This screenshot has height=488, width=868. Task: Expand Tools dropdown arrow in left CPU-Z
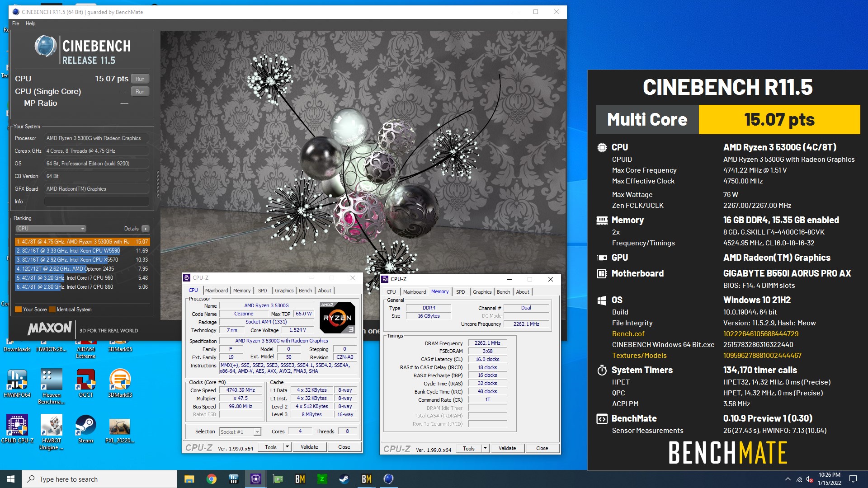pos(287,447)
